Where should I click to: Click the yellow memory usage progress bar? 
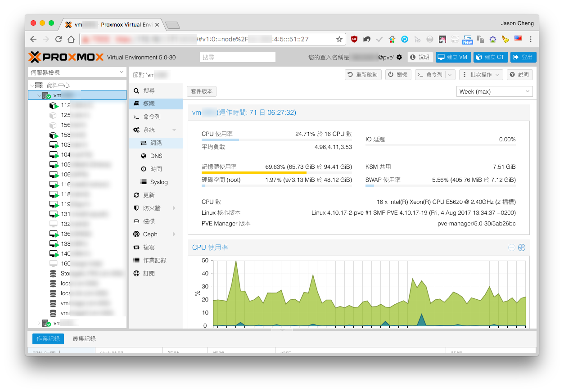(x=277, y=172)
